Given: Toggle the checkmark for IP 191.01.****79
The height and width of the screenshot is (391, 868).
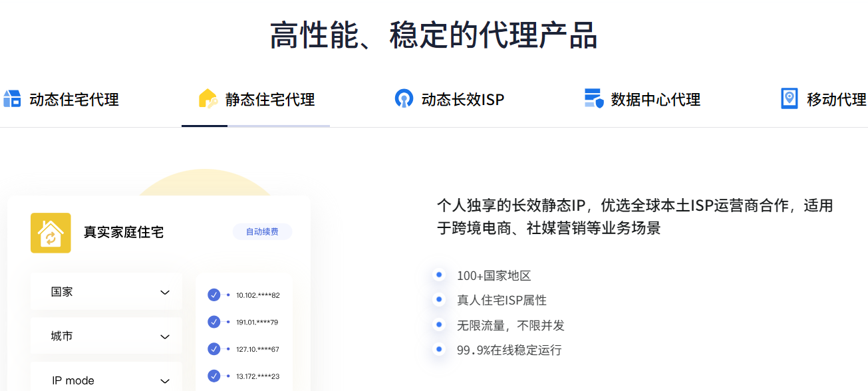Looking at the screenshot, I should (214, 322).
